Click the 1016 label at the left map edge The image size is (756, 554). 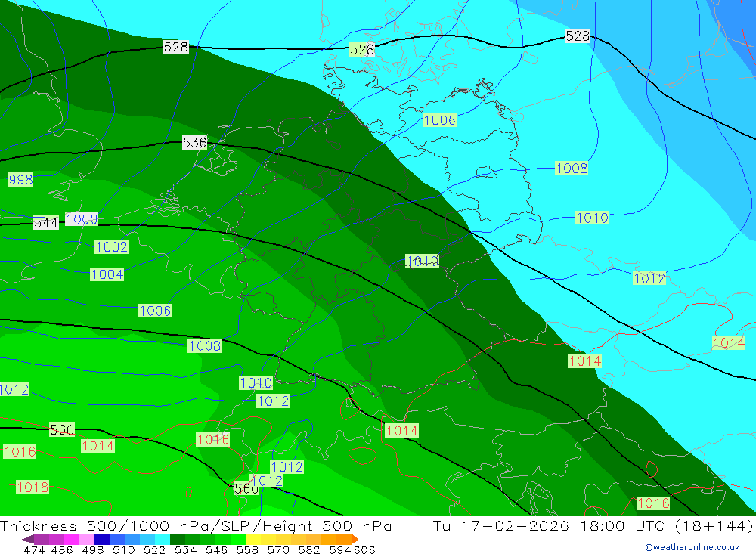[20, 451]
